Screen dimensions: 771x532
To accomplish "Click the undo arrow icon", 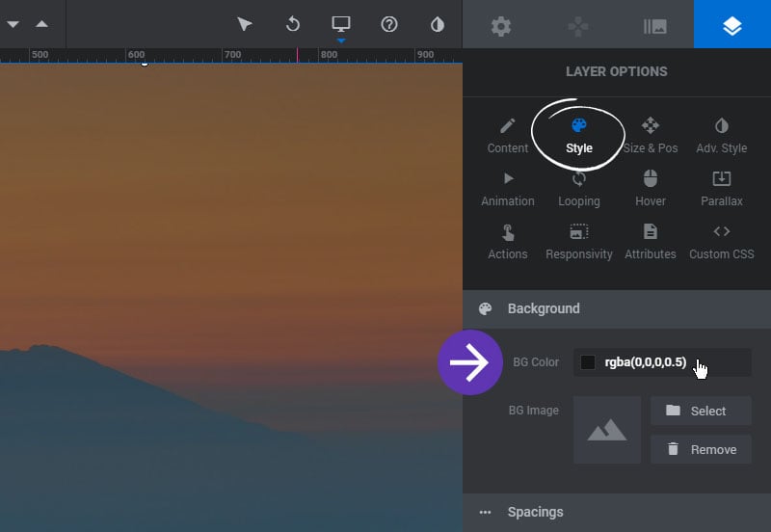I will tap(293, 24).
